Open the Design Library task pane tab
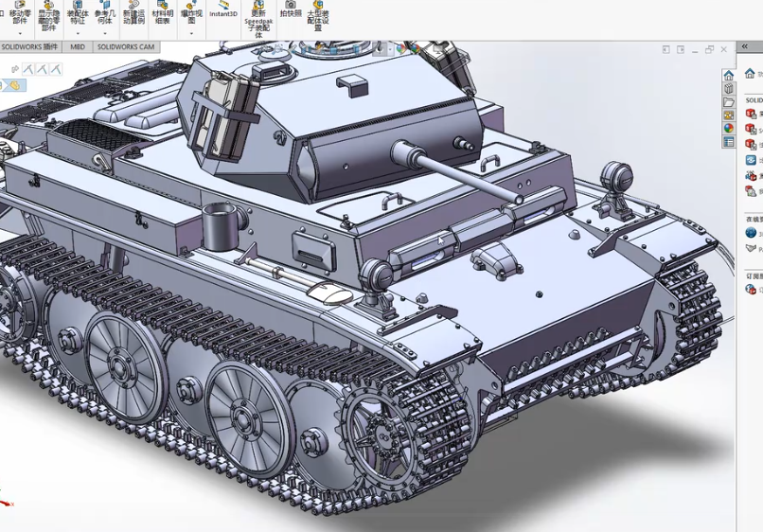This screenshot has width=763, height=532. click(728, 88)
